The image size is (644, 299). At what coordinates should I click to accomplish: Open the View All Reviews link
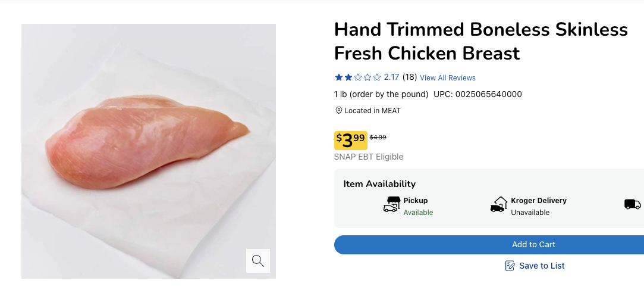coord(447,78)
